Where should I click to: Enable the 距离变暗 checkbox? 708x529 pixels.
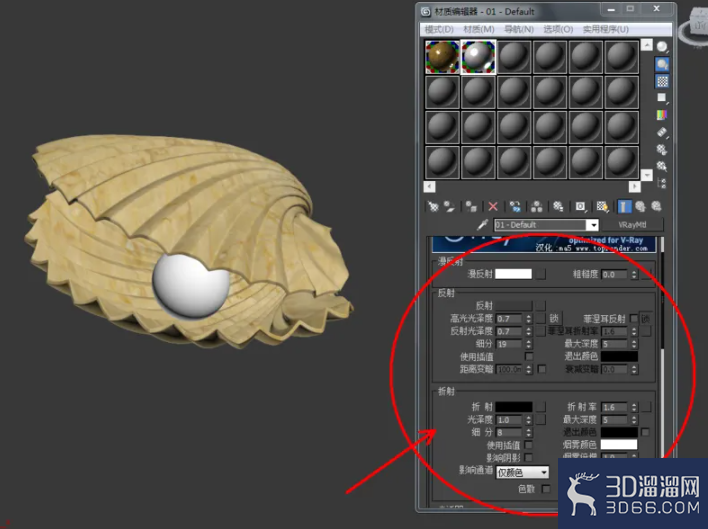542,369
